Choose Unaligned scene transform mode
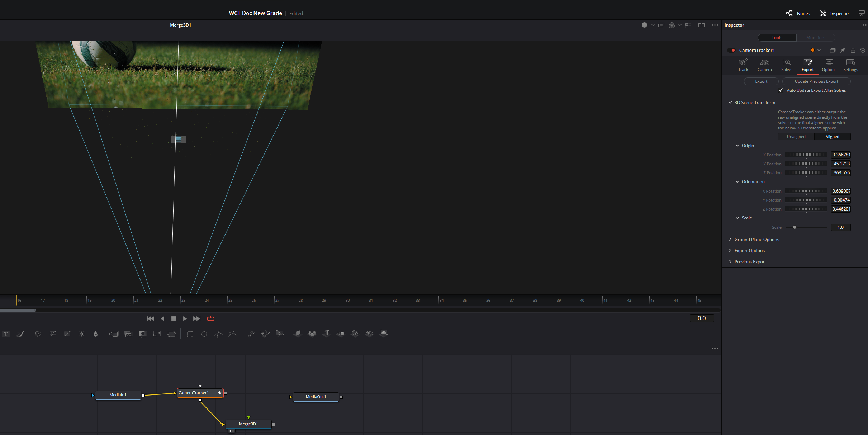The image size is (868, 435). click(796, 137)
